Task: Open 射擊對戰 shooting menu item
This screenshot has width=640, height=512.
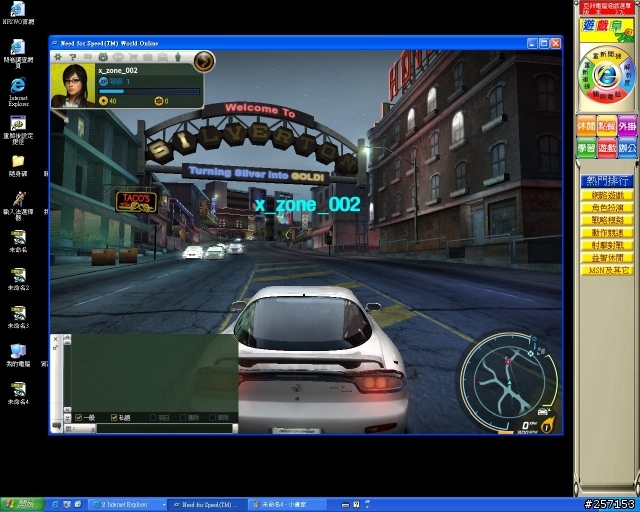Action: click(607, 245)
